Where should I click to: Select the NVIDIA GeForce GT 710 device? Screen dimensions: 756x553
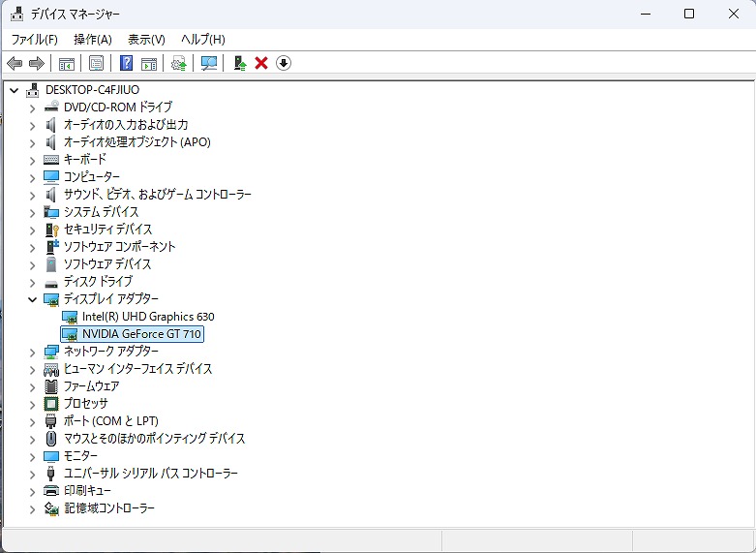tap(142, 334)
